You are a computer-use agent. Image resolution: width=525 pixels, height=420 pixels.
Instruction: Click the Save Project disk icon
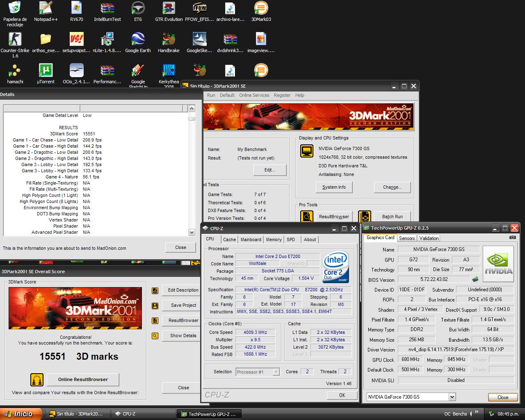pyautogui.click(x=155, y=306)
